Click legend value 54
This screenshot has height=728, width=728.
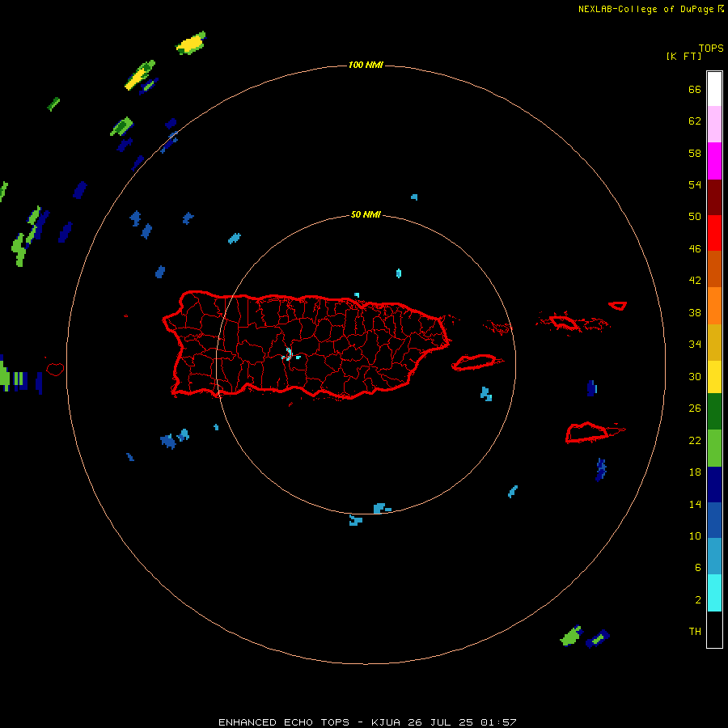tap(695, 184)
